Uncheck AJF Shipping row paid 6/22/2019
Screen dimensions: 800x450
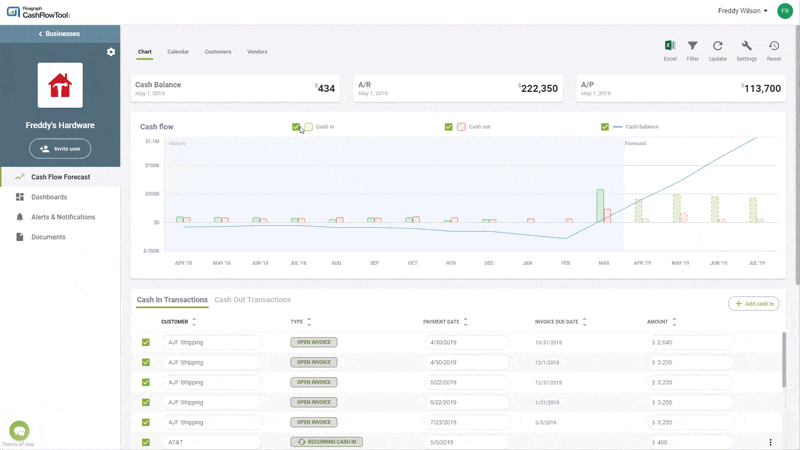click(146, 402)
